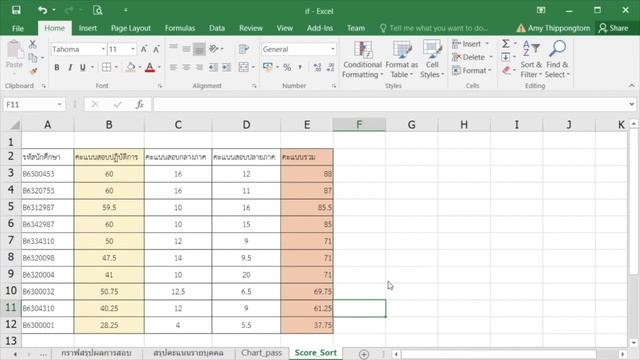Screen dimensions: 640x360
Task: Increase decimal places
Action: coord(317,67)
